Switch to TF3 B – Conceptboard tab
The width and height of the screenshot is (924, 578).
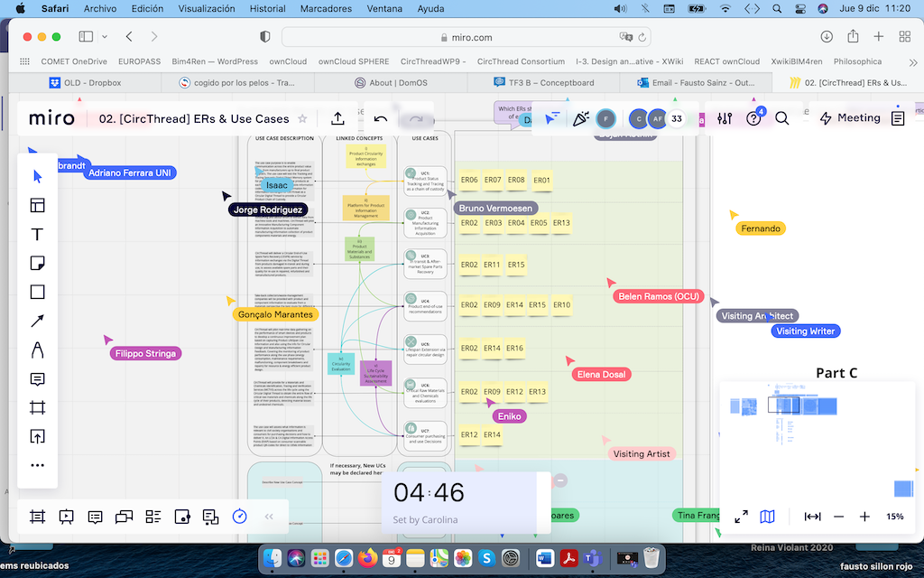click(x=543, y=82)
